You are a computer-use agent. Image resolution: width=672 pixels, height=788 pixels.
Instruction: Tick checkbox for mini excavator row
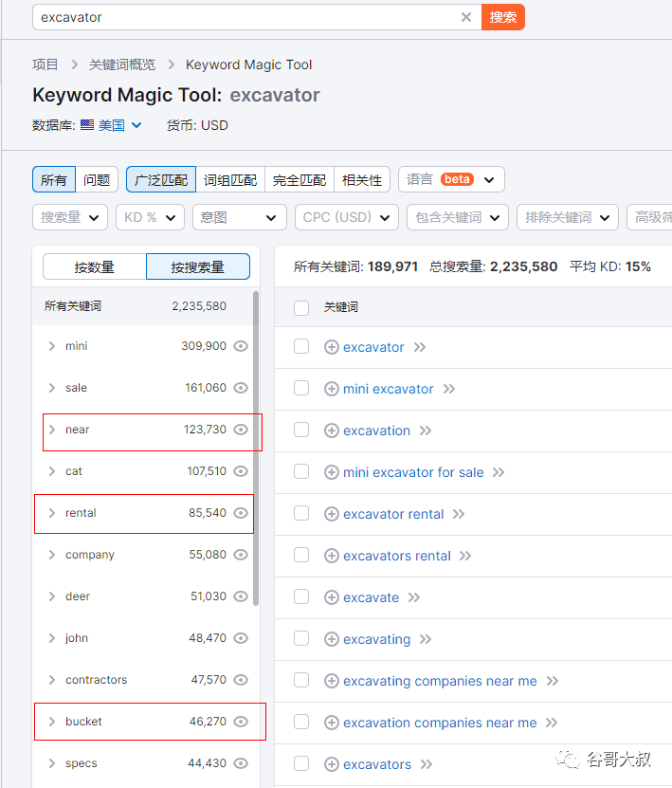coord(301,388)
